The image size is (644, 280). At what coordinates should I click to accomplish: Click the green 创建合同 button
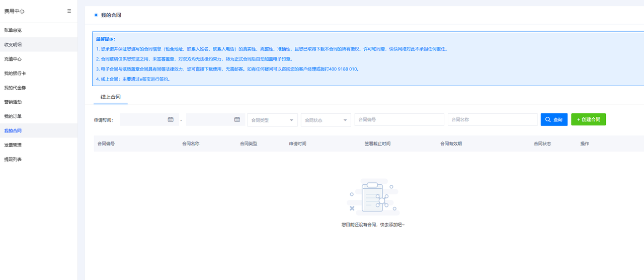pos(588,120)
